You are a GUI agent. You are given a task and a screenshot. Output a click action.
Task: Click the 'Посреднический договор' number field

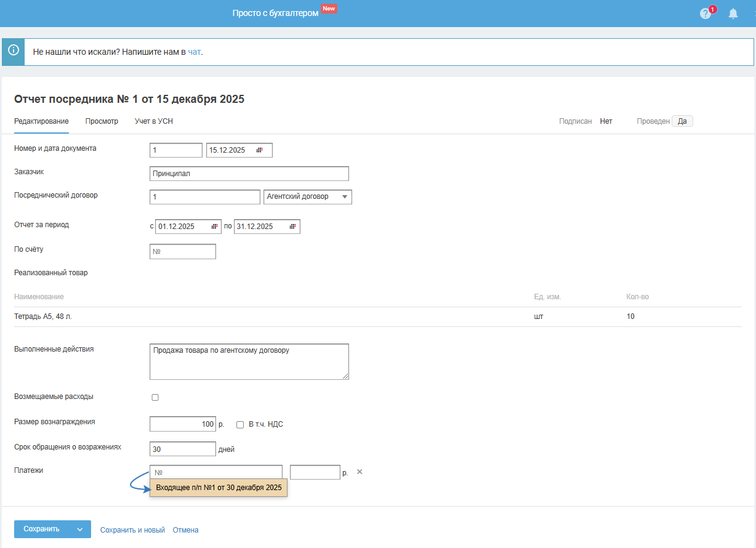(205, 197)
